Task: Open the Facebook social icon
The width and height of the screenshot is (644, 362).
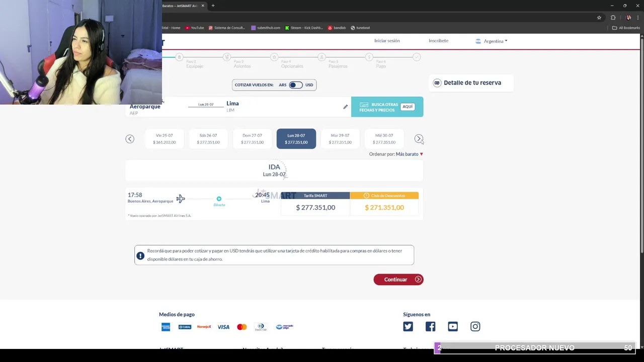Action: (x=430, y=326)
